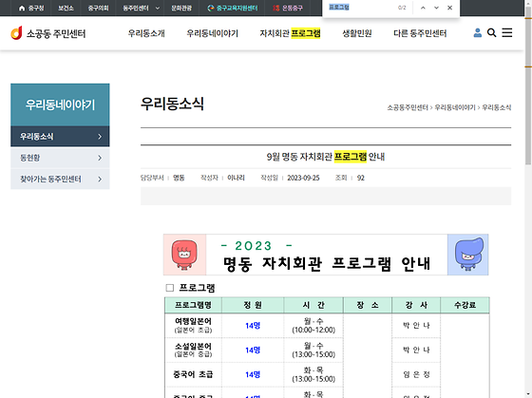Click the 중국어 초급 program cell

click(x=193, y=374)
